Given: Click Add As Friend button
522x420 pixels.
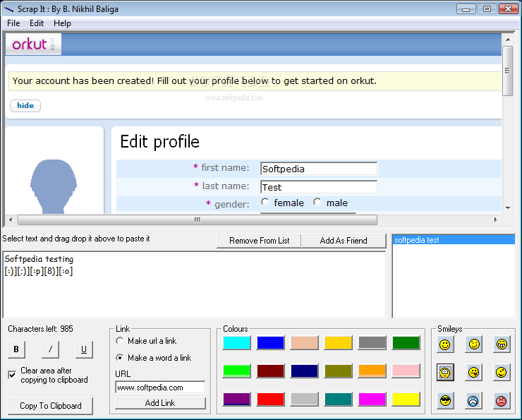Looking at the screenshot, I should tap(344, 241).
